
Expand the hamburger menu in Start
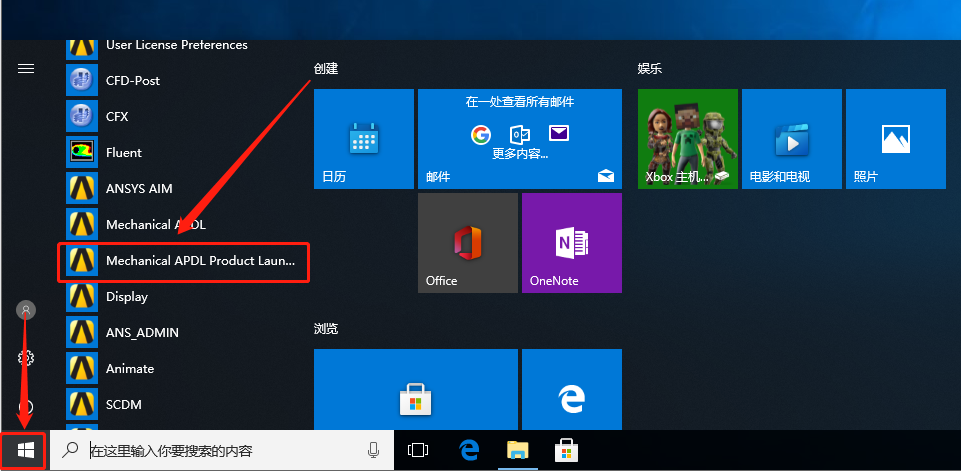pos(26,69)
